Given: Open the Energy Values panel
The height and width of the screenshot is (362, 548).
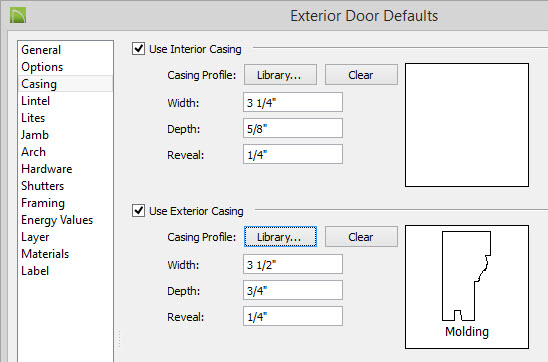Looking at the screenshot, I should point(65,220).
